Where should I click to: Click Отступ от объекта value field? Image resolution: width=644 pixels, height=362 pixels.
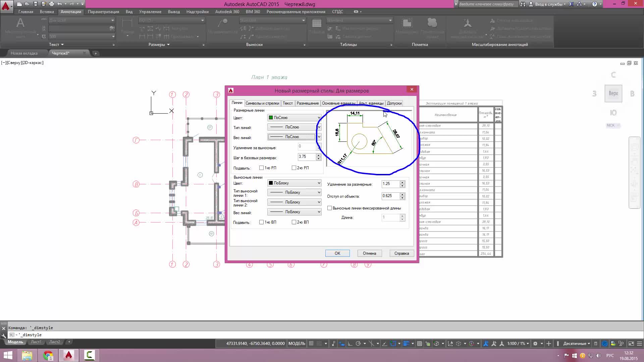[391, 196]
